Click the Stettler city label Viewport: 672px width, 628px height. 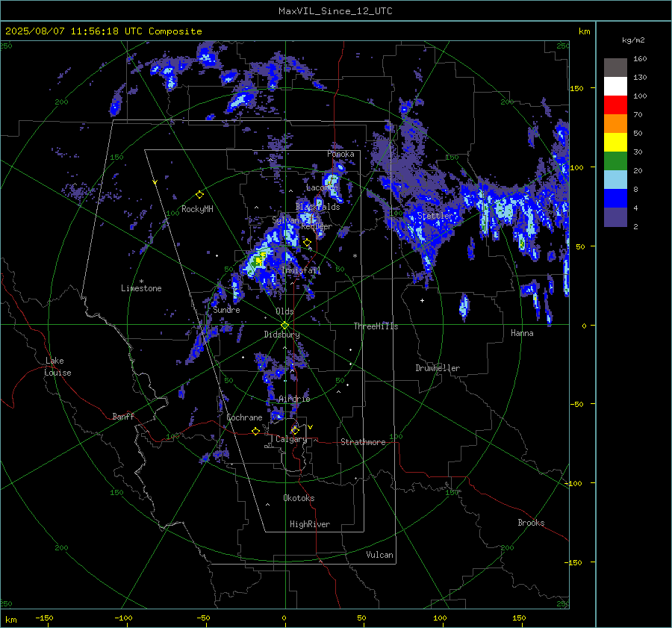(x=435, y=216)
